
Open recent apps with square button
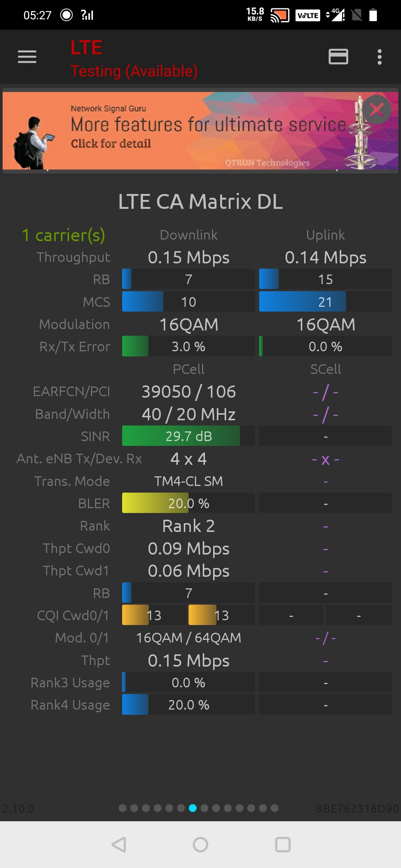283,845
